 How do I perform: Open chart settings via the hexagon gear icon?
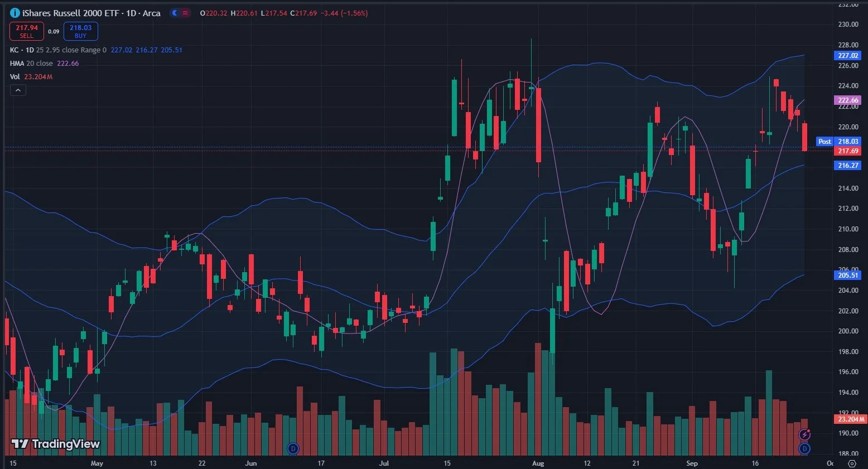852,463
